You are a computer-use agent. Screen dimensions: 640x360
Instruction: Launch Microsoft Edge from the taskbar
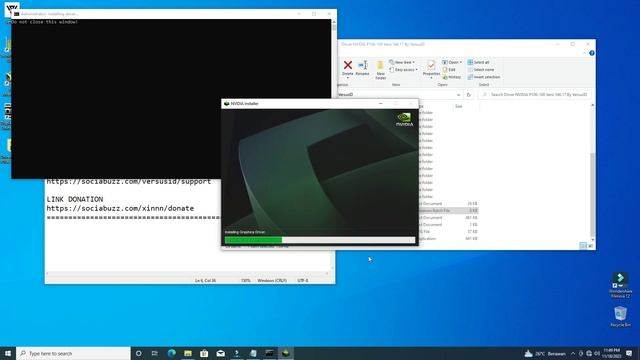click(171, 353)
